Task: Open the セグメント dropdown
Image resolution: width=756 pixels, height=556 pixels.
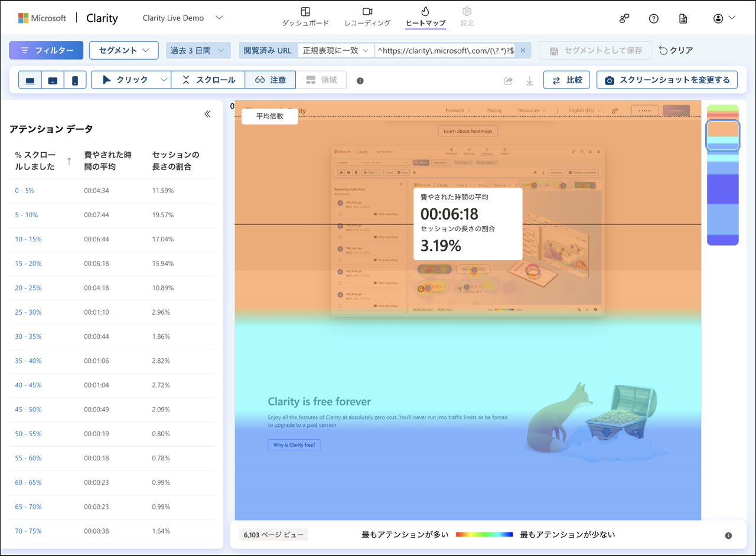Action: pyautogui.click(x=123, y=50)
